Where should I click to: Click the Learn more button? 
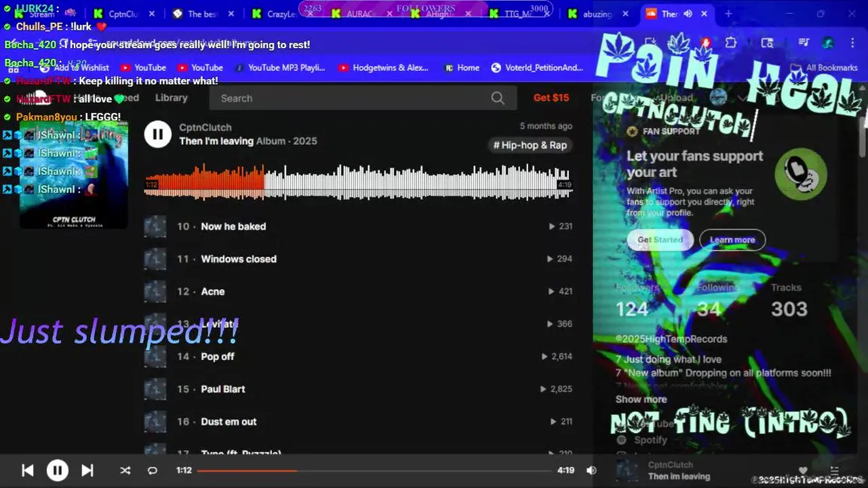coord(732,239)
